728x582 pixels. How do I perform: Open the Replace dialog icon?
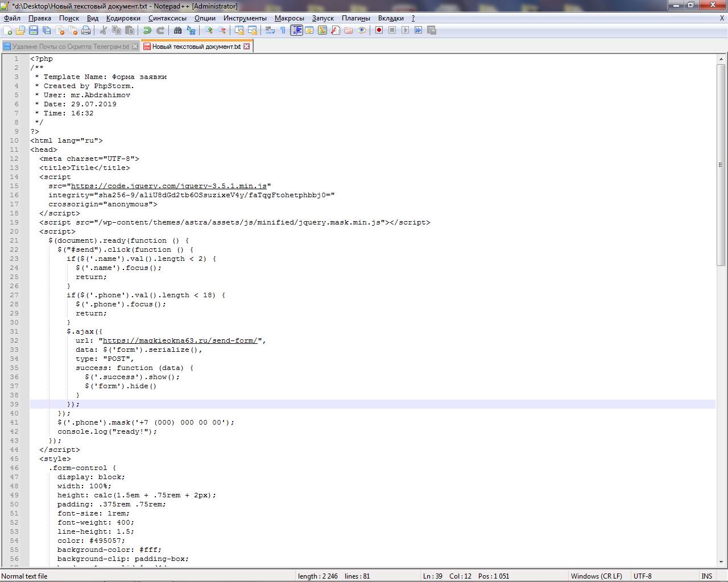[191, 30]
